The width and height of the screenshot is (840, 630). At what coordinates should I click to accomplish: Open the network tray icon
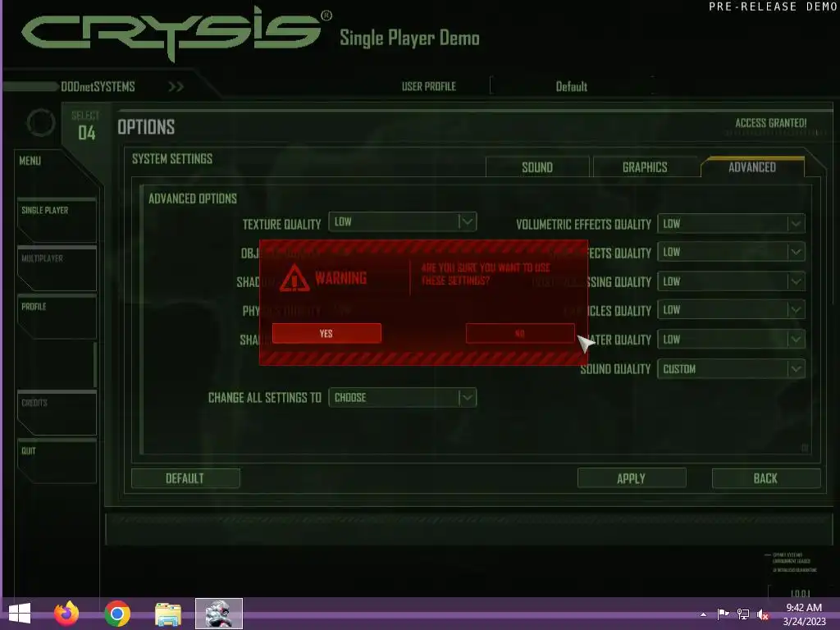tap(743, 614)
